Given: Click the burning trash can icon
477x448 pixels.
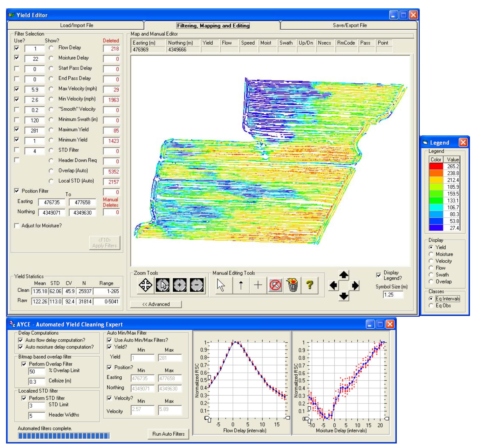Looking at the screenshot, I should [292, 285].
